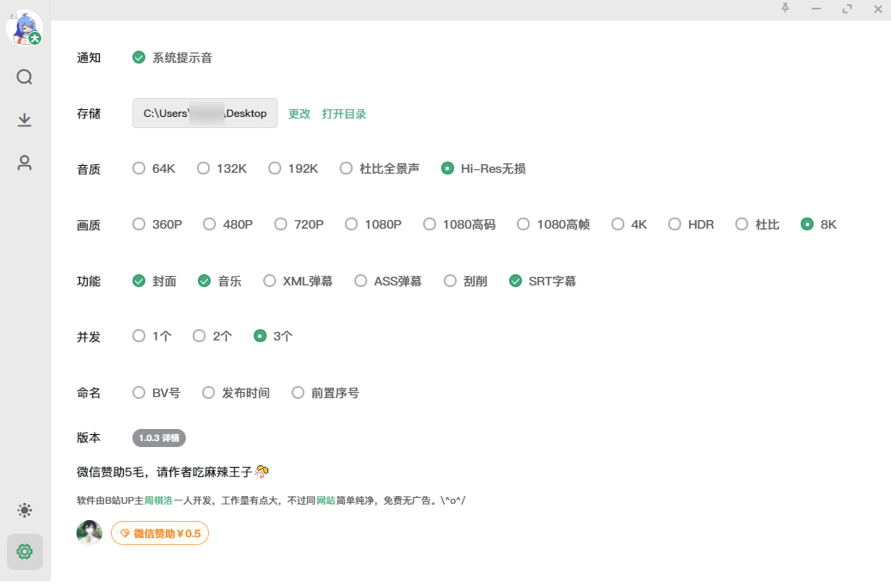The height and width of the screenshot is (588, 891).
Task: Choose BV号 as the naming scheme
Action: pyautogui.click(x=138, y=392)
